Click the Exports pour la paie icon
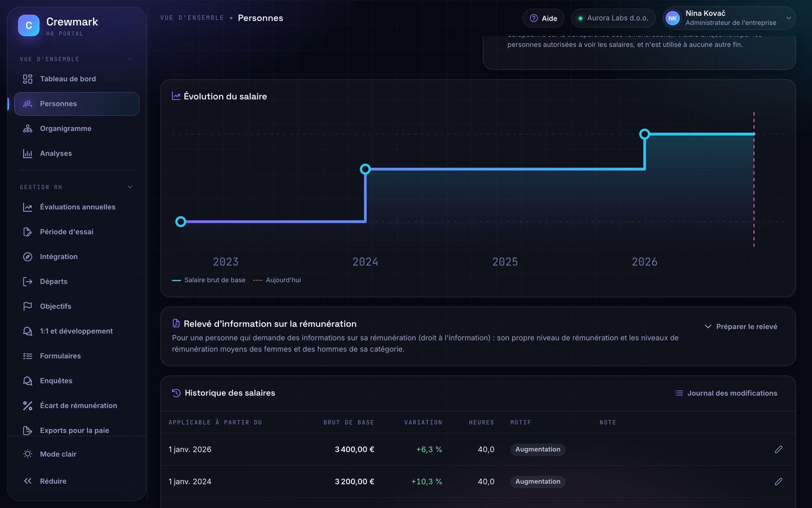This screenshot has width=812, height=508. coord(27,431)
